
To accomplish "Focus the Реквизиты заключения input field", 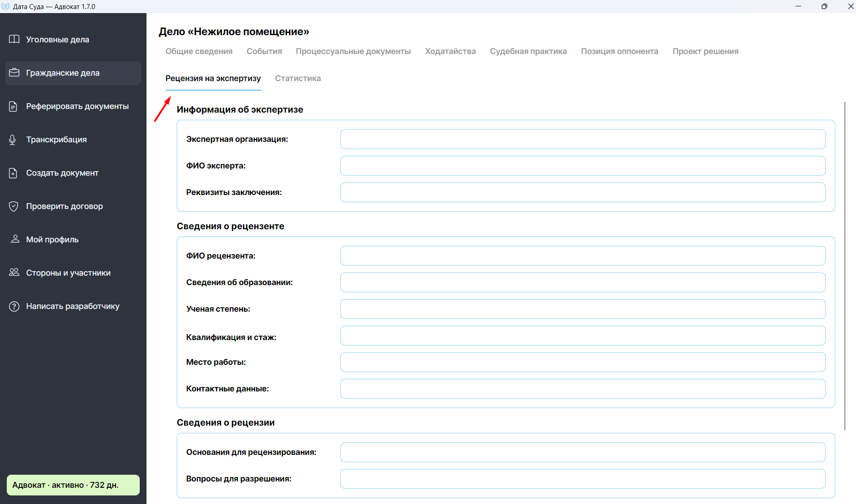I will (x=583, y=192).
